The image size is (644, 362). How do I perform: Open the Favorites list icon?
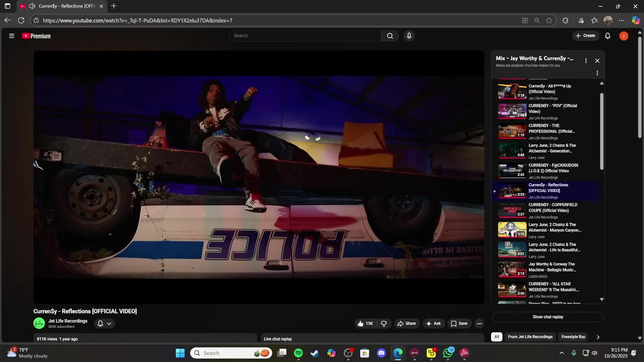coord(594,21)
